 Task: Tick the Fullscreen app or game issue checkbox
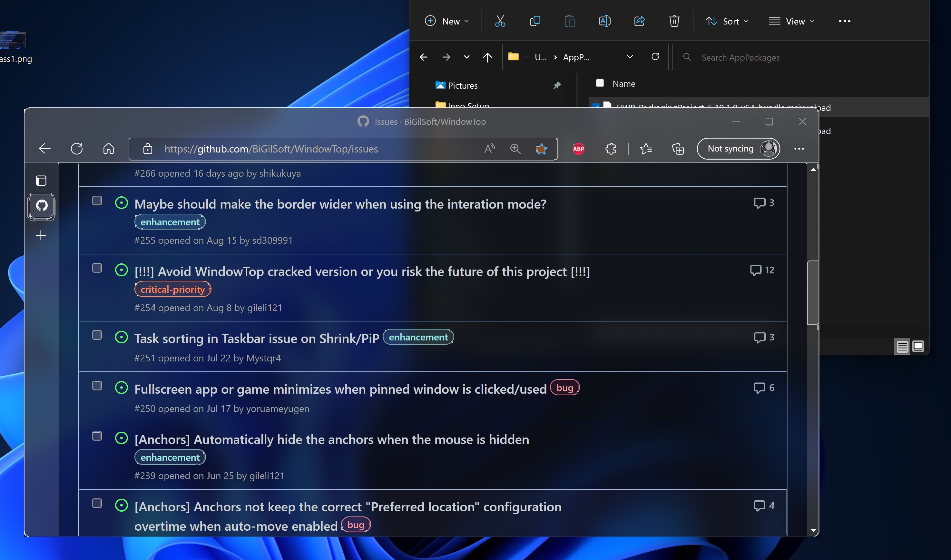click(x=97, y=386)
